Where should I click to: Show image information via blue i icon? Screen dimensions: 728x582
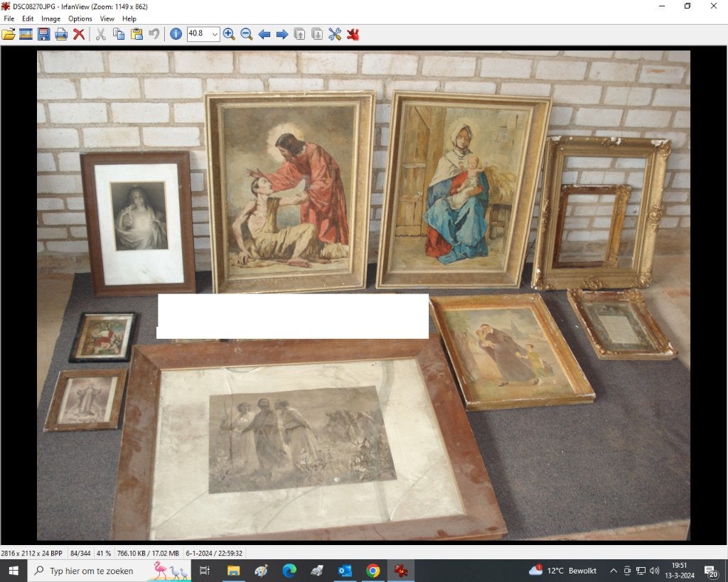[x=176, y=34]
